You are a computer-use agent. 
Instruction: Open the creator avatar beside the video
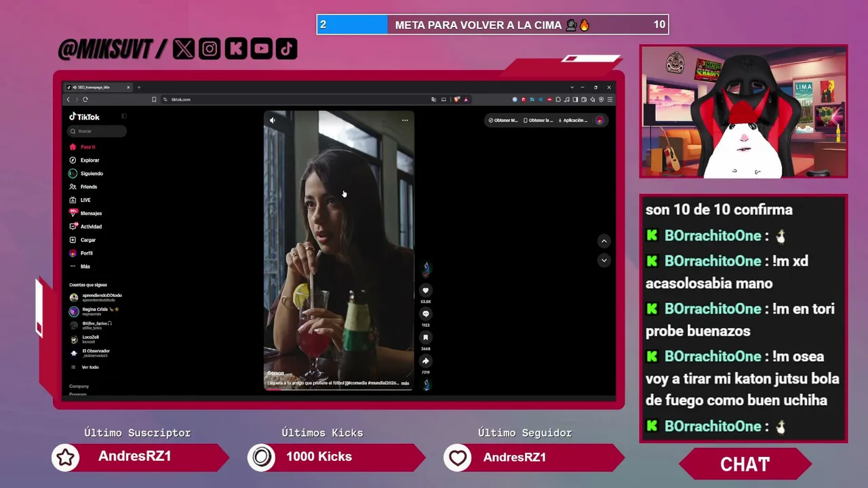click(x=426, y=268)
